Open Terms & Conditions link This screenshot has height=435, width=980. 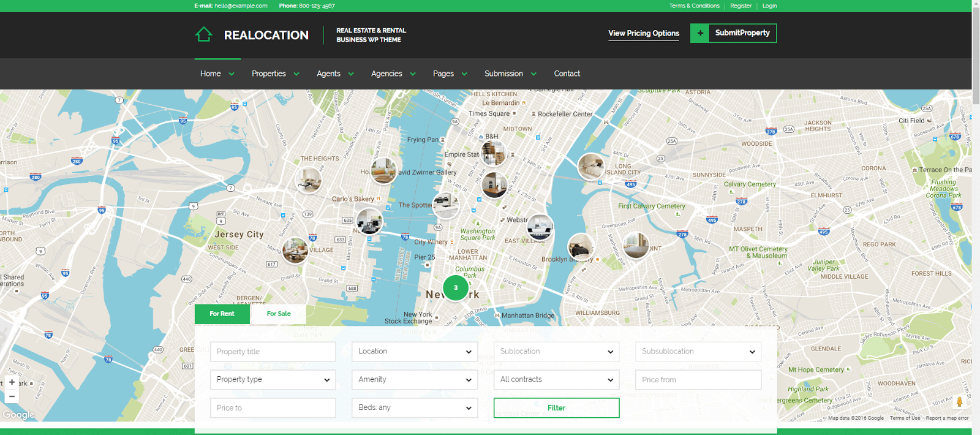694,6
